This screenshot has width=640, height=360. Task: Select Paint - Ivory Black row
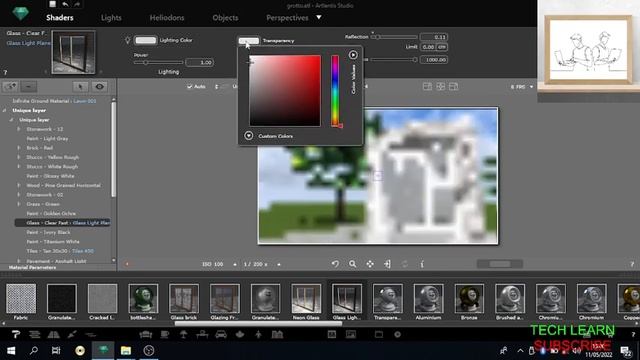[x=48, y=232]
